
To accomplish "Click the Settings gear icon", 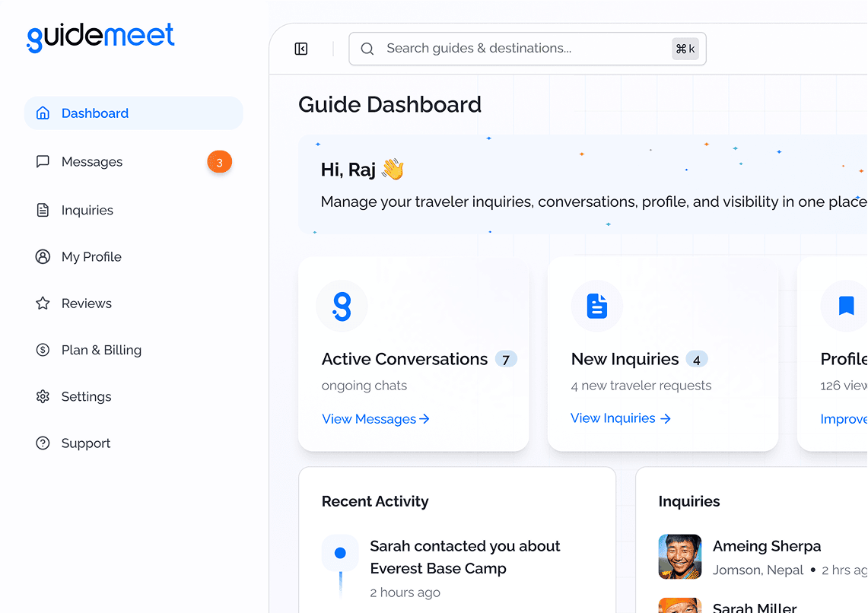I will 43,397.
